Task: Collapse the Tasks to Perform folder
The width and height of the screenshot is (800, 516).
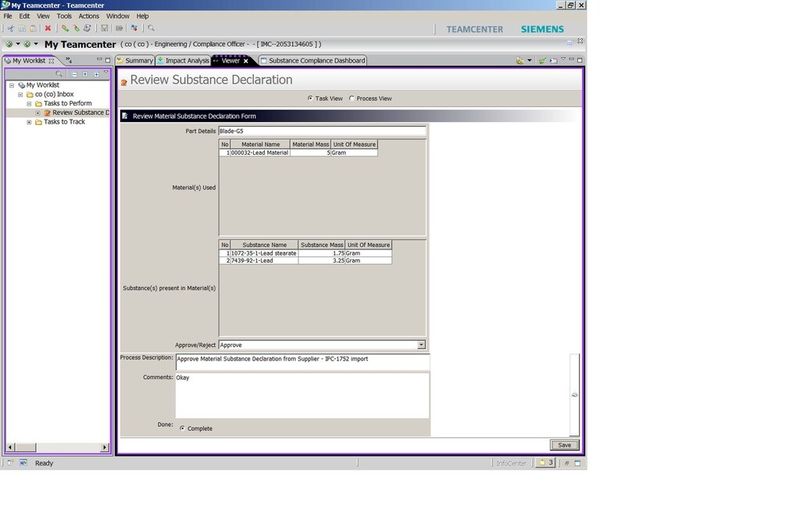Action: (29, 104)
